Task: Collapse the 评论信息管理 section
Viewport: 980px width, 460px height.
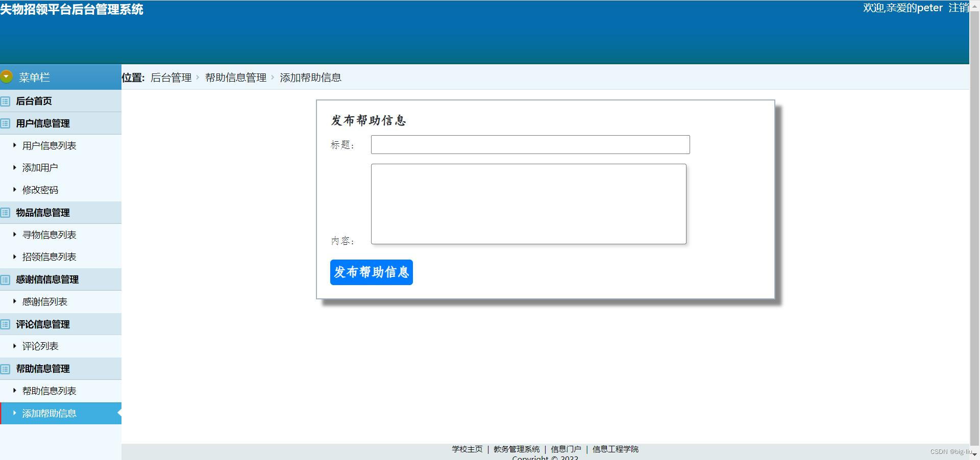Action: tap(61, 324)
